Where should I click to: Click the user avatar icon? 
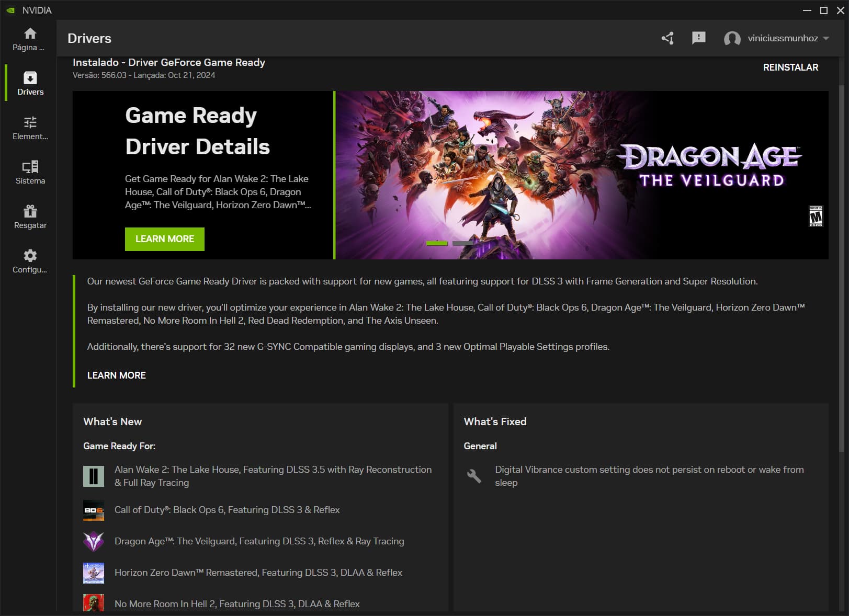732,38
